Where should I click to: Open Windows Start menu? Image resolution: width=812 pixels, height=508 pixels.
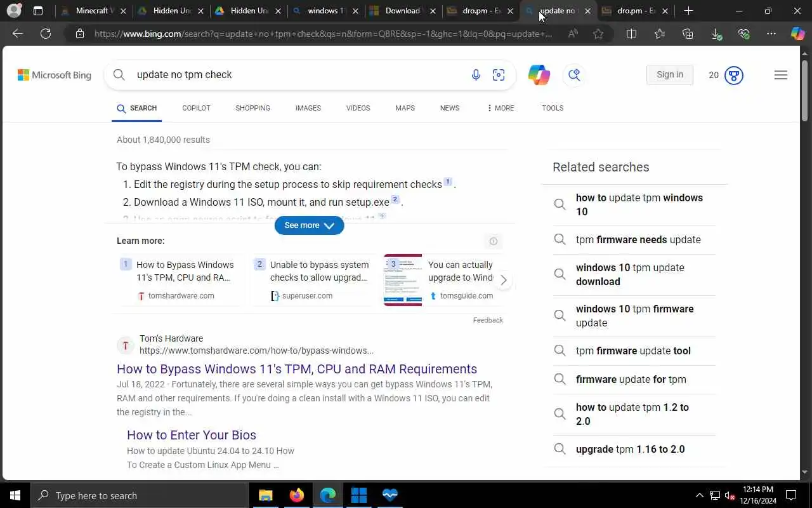pyautogui.click(x=15, y=495)
